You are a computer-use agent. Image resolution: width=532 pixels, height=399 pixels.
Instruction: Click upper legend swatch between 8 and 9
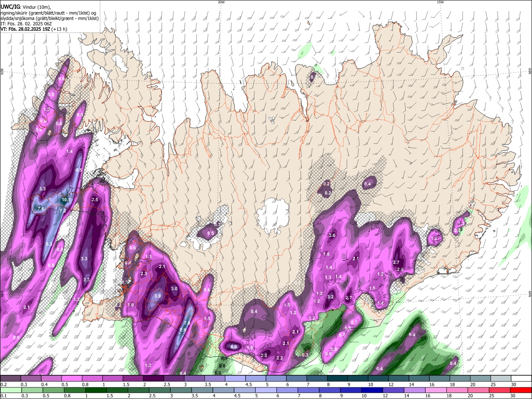pos(337,379)
